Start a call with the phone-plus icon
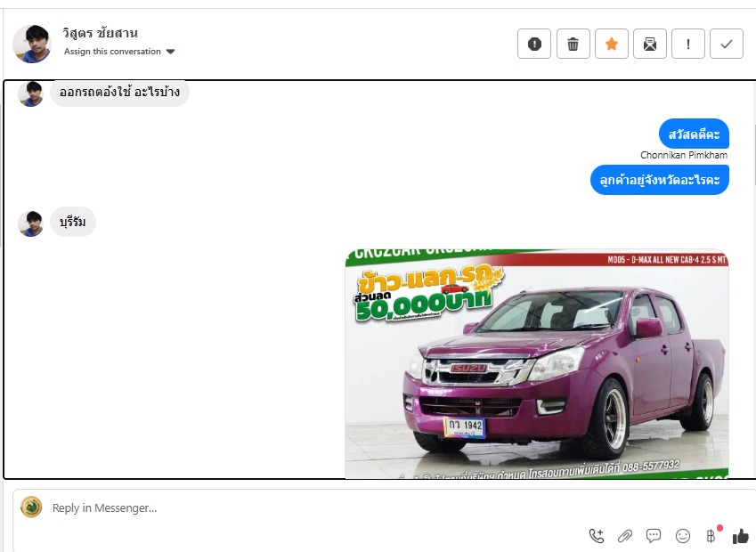Screen dimensions: 756x552 (x=597, y=536)
